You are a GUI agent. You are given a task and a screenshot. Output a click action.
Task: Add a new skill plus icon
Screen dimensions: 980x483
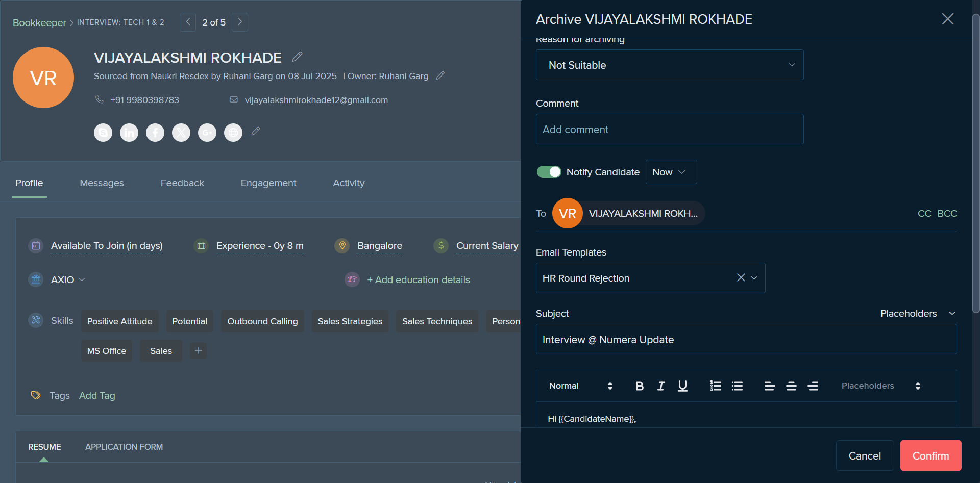coord(199,350)
